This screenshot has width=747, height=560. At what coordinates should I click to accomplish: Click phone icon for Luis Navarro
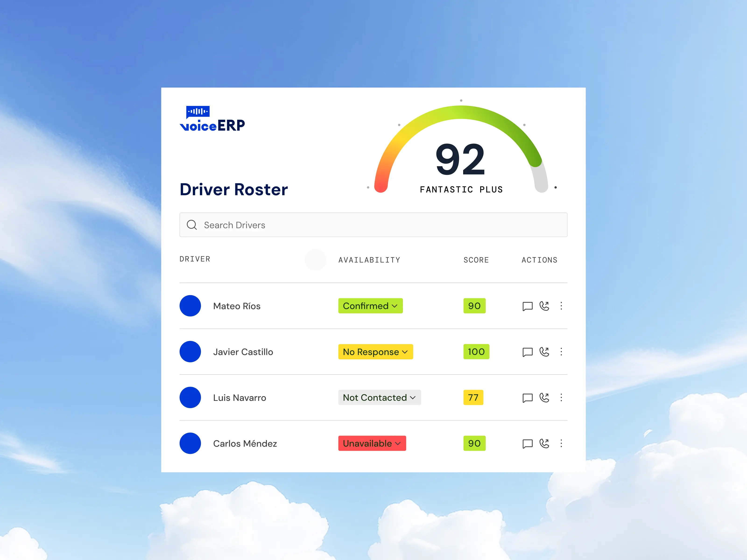coord(544,398)
